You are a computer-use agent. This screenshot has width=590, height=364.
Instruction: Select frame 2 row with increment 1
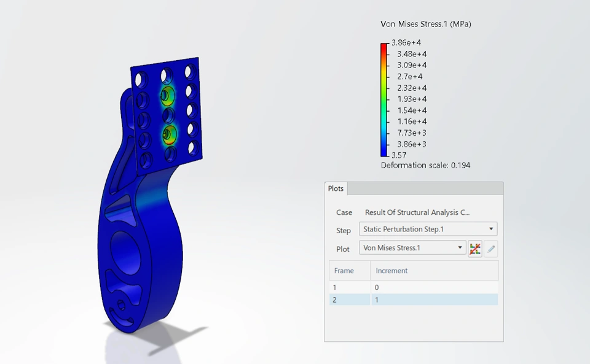coord(414,300)
